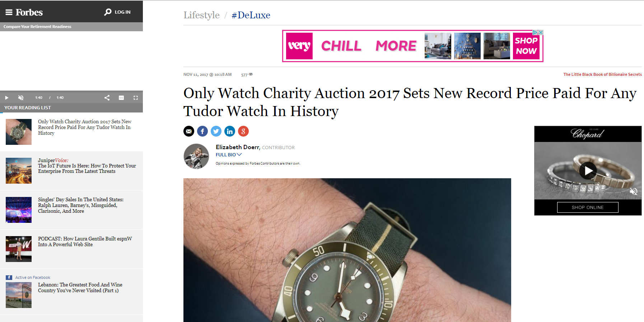Open the Forbes hamburger menu

(9, 12)
